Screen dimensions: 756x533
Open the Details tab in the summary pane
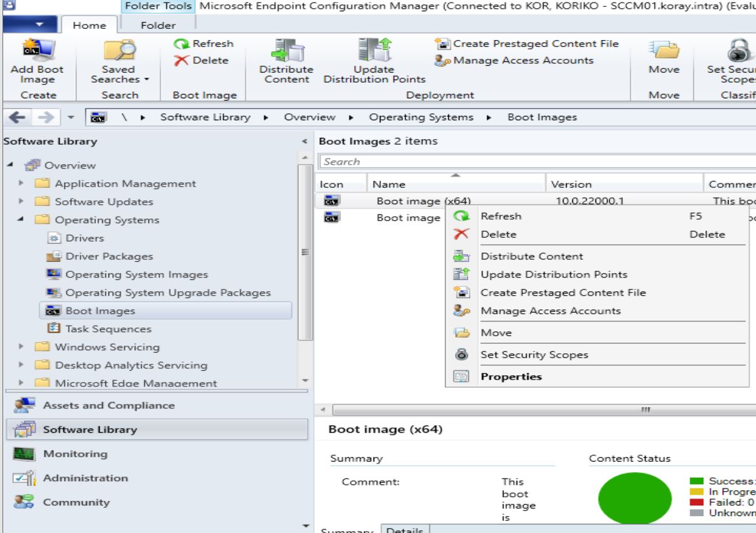(406, 529)
